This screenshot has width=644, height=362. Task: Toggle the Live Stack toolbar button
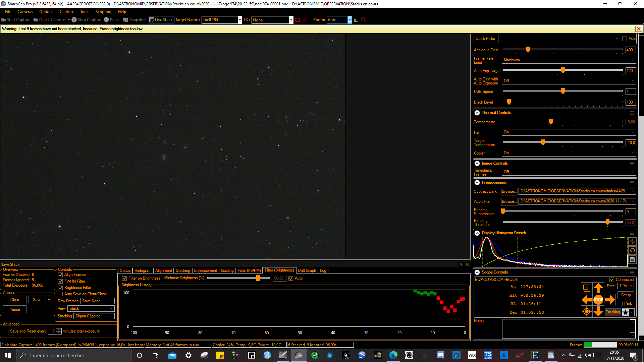pos(161,20)
